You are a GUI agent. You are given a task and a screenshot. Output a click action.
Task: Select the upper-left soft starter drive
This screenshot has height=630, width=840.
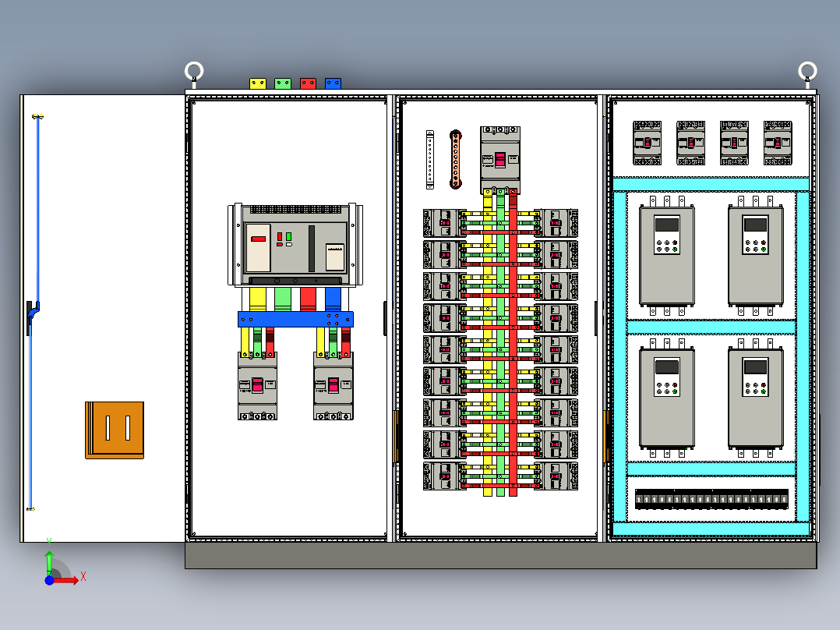(667, 256)
